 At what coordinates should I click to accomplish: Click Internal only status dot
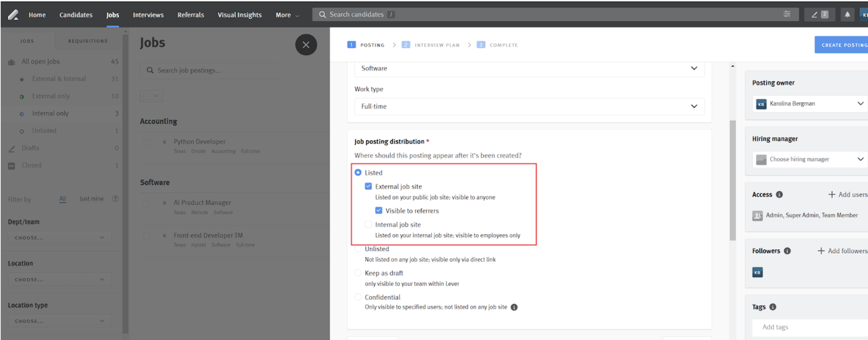tap(22, 114)
